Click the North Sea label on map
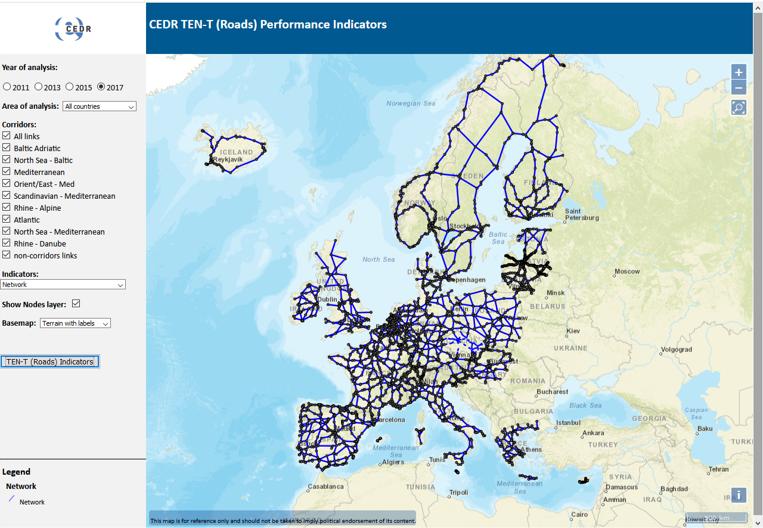The width and height of the screenshot is (763, 528). 379,259
